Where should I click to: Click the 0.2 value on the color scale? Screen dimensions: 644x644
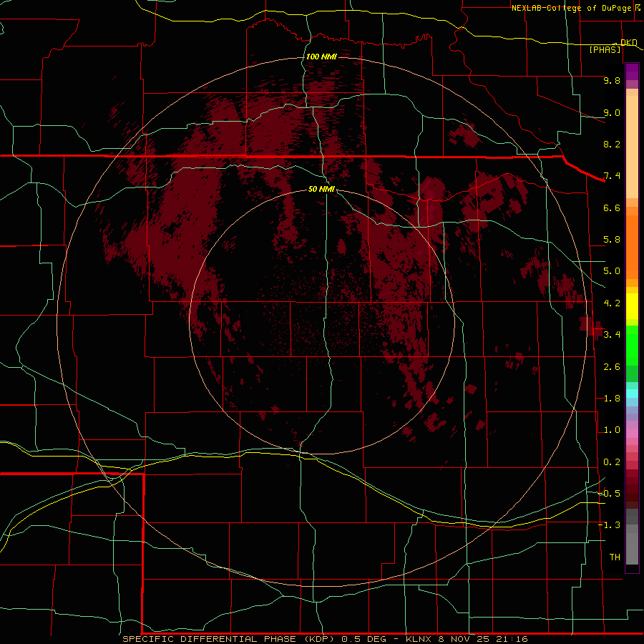612,462
